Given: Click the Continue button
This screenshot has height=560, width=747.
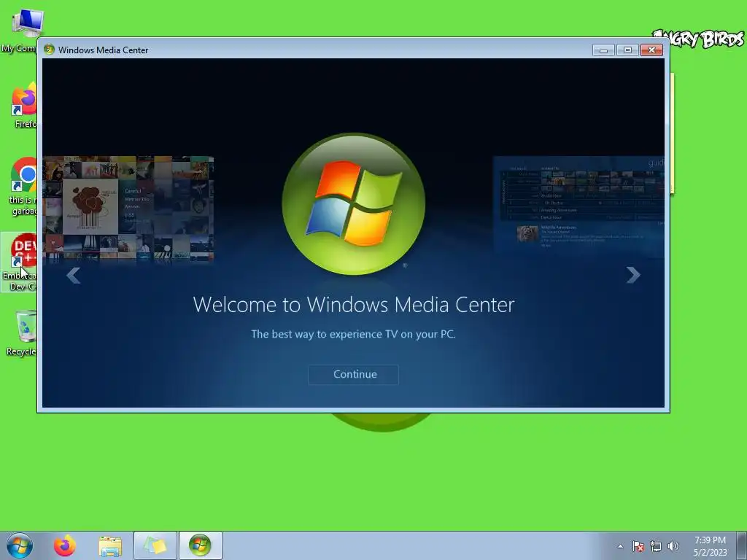Looking at the screenshot, I should [x=354, y=374].
